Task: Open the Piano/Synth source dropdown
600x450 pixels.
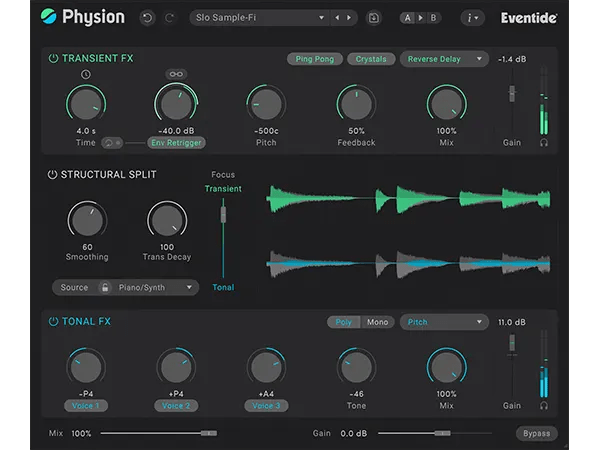Action: [x=155, y=287]
